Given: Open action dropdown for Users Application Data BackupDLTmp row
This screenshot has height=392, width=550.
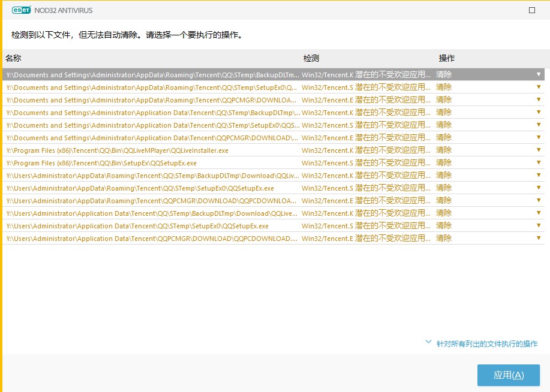Looking at the screenshot, I should pyautogui.click(x=539, y=213).
